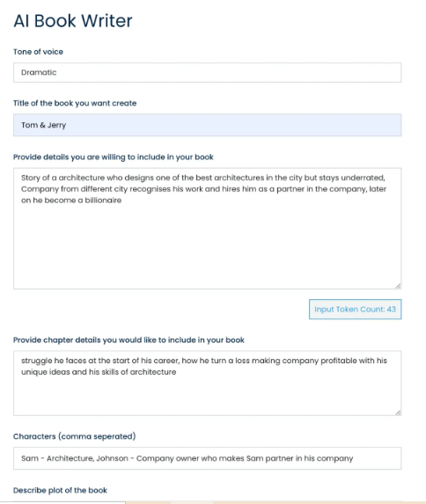Click the Title of the book label
This screenshot has height=504, width=426.
(75, 103)
